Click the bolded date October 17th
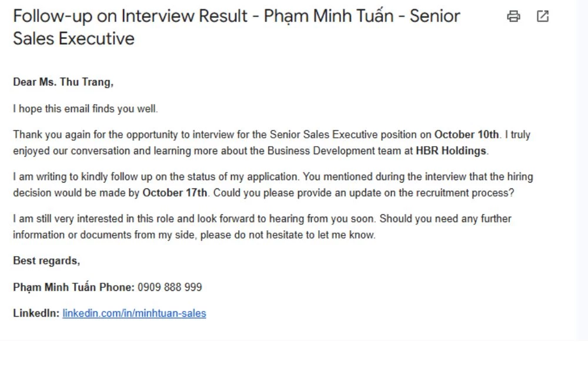The height and width of the screenshot is (368, 588). pos(175,192)
